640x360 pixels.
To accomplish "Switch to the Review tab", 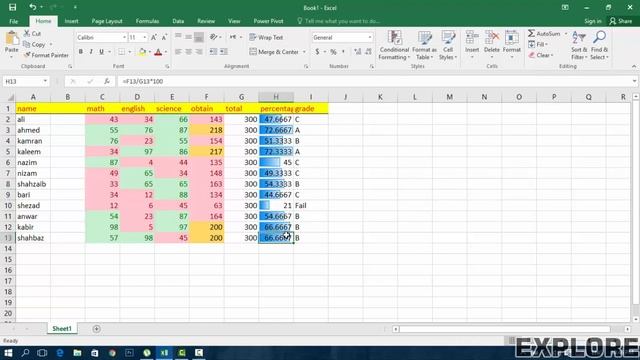I will tap(206, 21).
